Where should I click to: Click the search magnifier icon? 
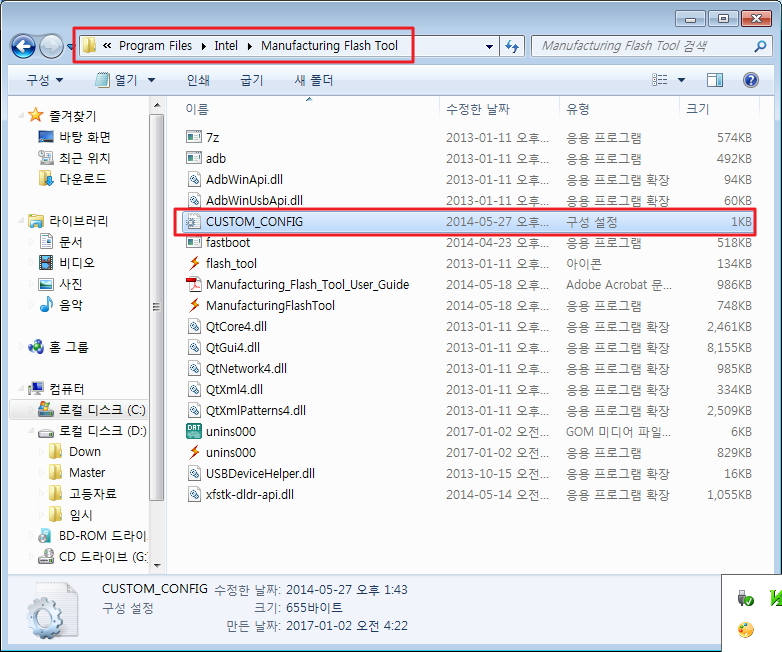pyautogui.click(x=760, y=46)
